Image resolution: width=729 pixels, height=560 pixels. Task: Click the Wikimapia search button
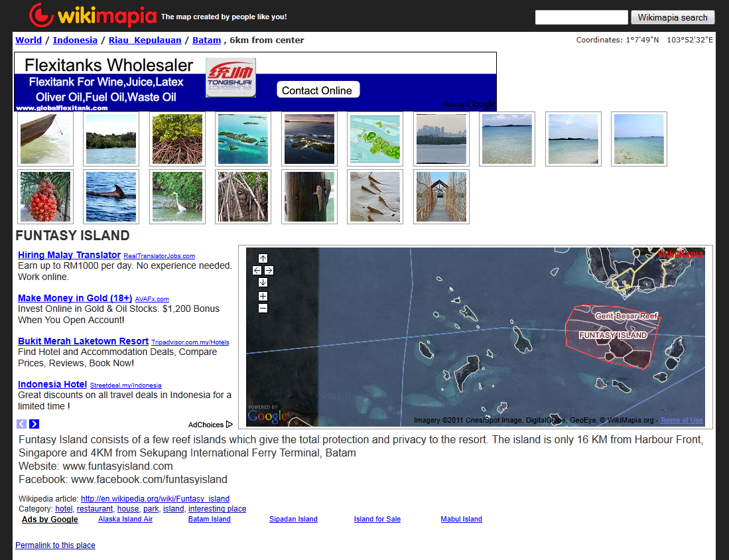coord(672,17)
